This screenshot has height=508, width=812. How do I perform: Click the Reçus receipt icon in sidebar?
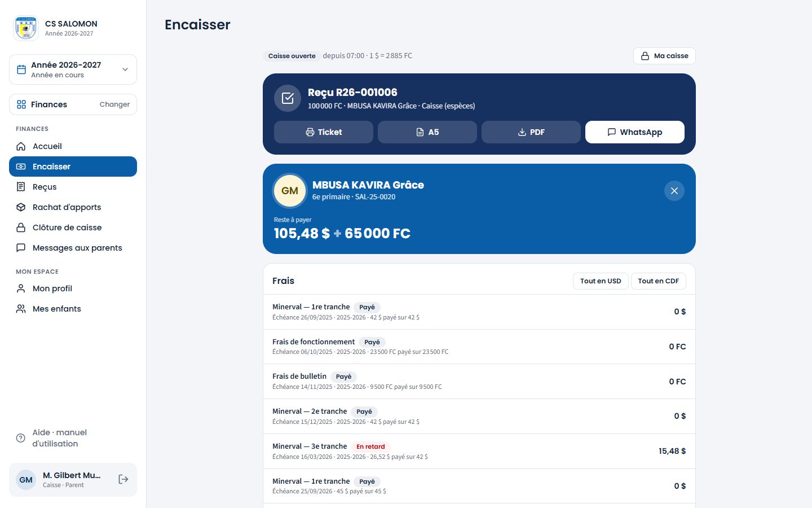coord(21,187)
